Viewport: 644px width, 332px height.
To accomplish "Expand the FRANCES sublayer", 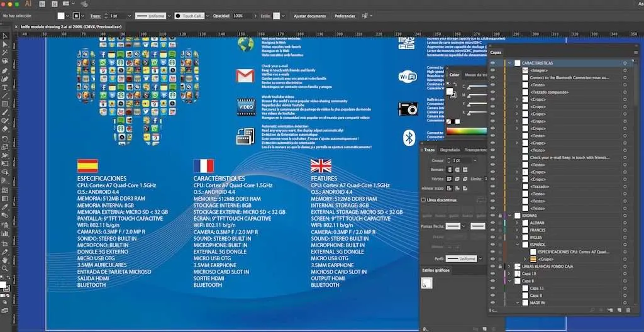I will (x=517, y=230).
